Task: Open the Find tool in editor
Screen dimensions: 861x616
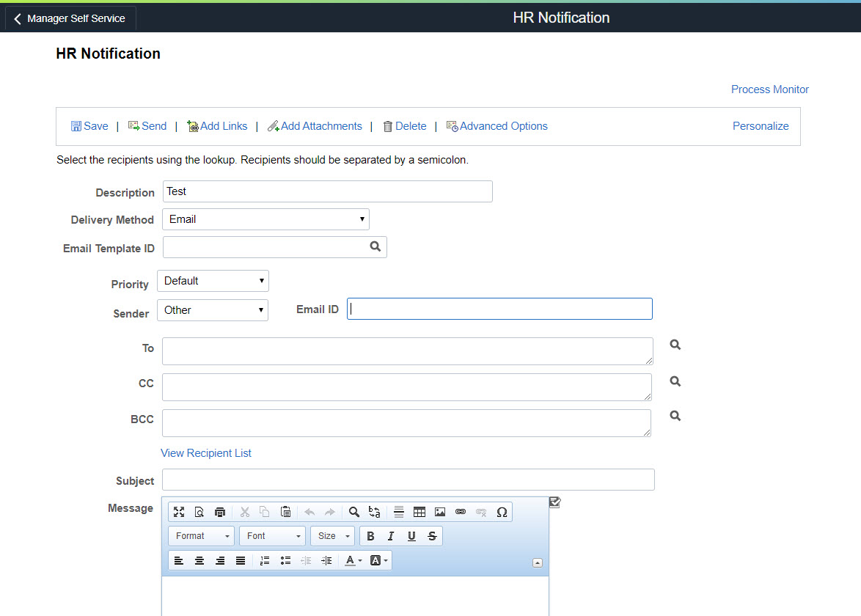Action: click(354, 512)
